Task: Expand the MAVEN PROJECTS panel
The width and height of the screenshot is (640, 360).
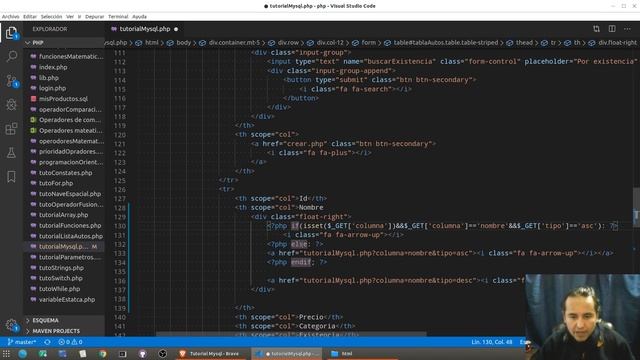Action: coord(64,331)
